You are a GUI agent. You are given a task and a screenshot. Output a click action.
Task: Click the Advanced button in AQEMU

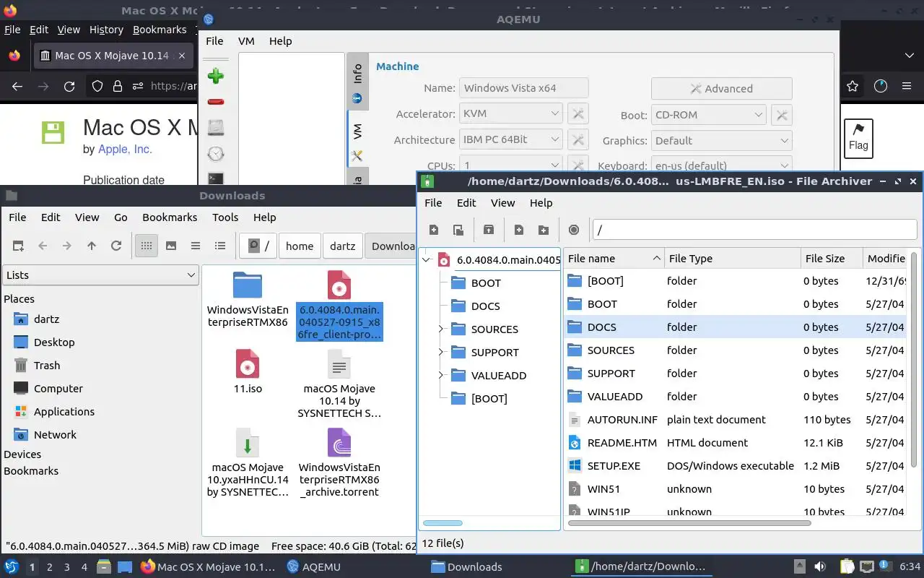pos(721,88)
